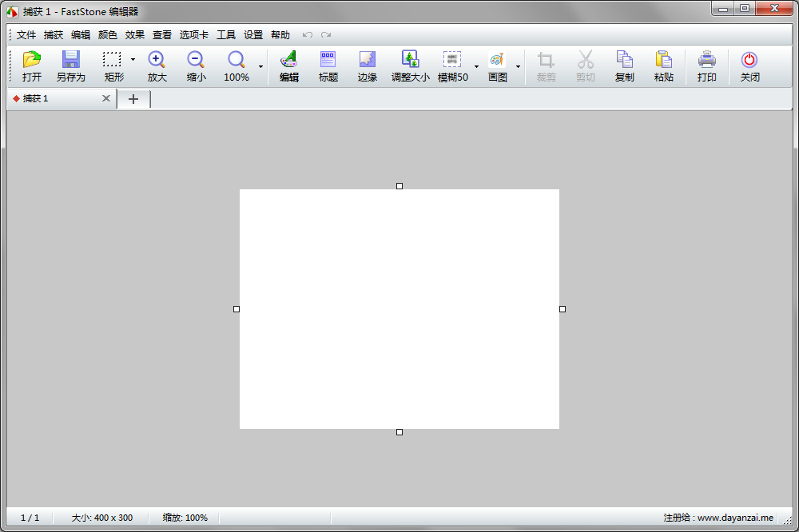The image size is (799, 532).
Task: Apply the Edge (边缘) effect icon
Action: point(367,61)
